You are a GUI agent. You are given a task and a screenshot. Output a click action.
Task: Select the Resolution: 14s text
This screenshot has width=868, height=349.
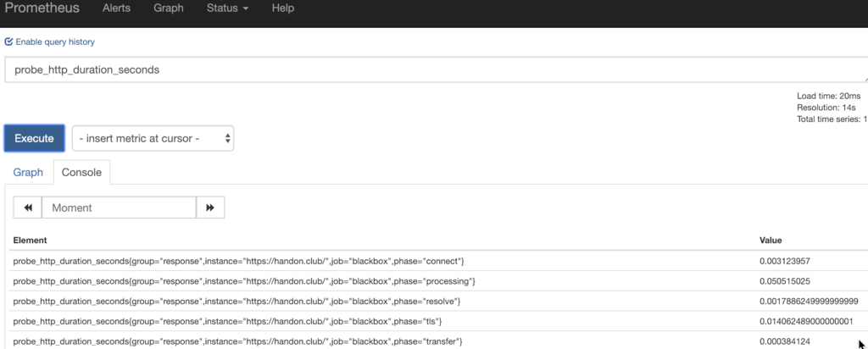coord(825,108)
